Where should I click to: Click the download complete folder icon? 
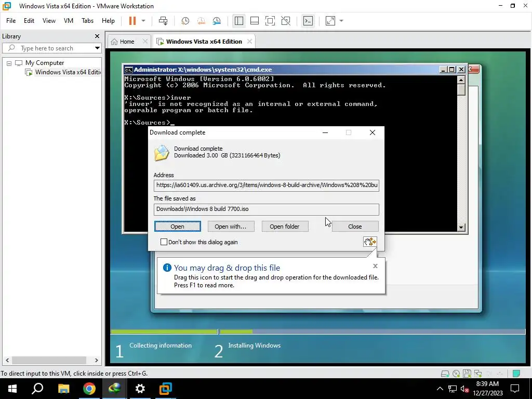(162, 153)
